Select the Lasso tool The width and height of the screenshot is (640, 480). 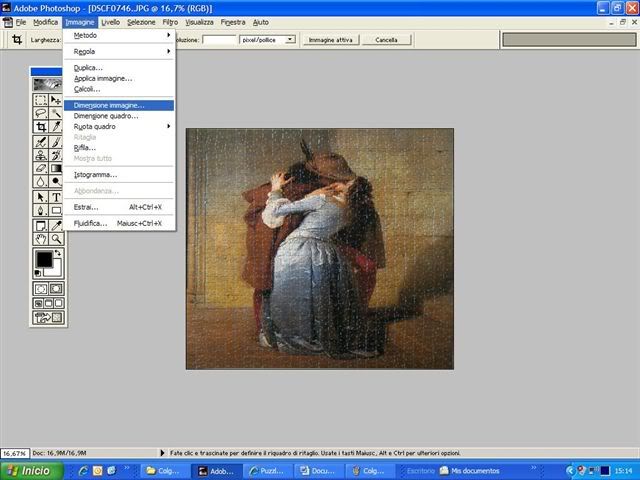click(x=40, y=113)
